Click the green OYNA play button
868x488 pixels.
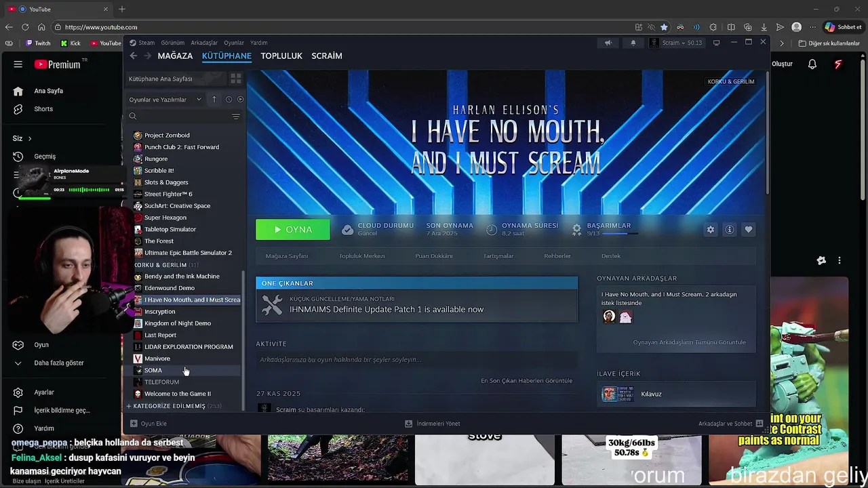click(x=293, y=230)
